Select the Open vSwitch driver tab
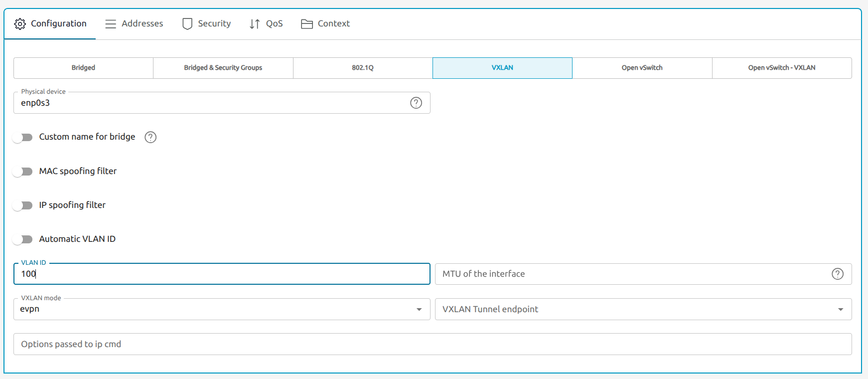 pyautogui.click(x=642, y=68)
